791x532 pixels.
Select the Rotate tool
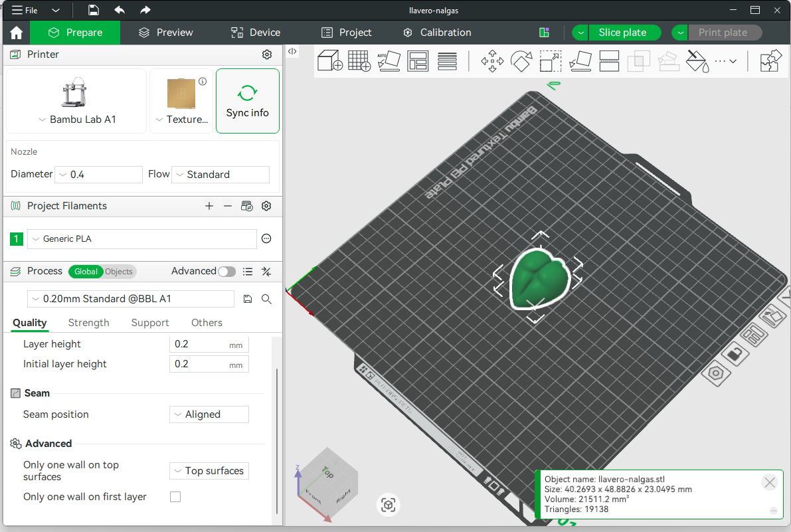pos(521,61)
